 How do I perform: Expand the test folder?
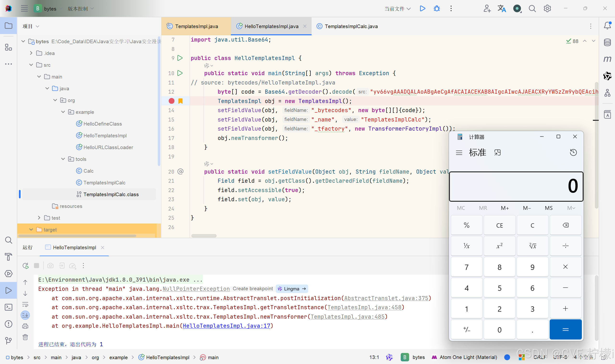(39, 218)
